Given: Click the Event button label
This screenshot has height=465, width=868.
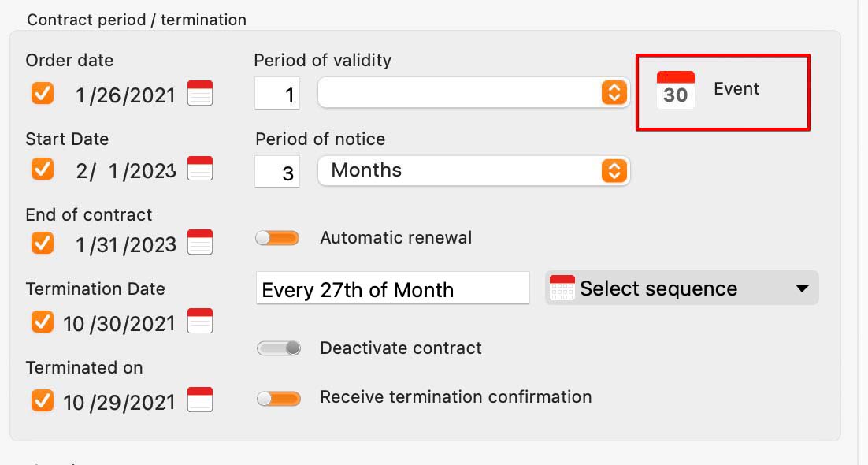Looking at the screenshot, I should [x=736, y=89].
